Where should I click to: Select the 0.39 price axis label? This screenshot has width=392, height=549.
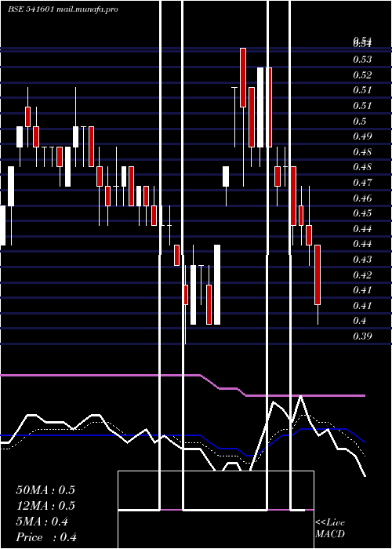pos(362,336)
